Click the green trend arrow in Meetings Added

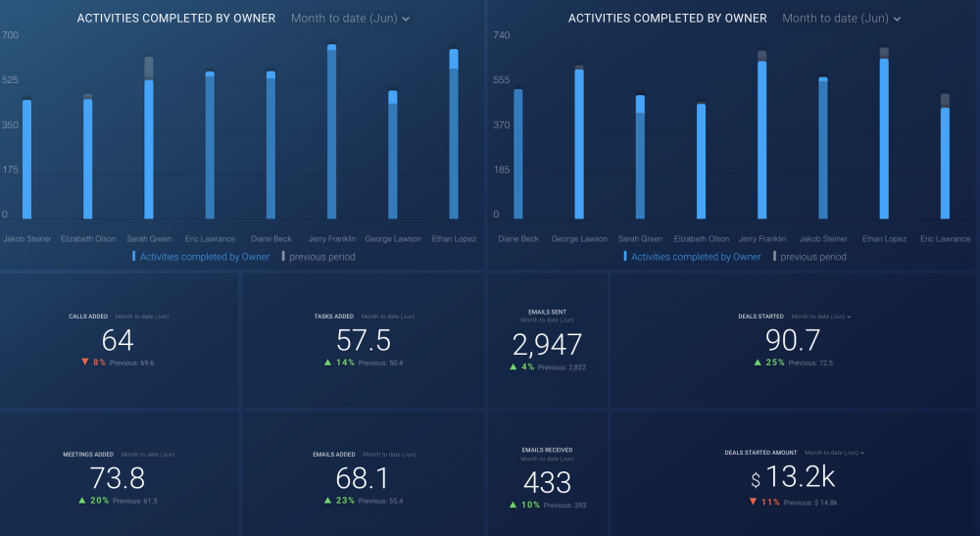click(82, 501)
